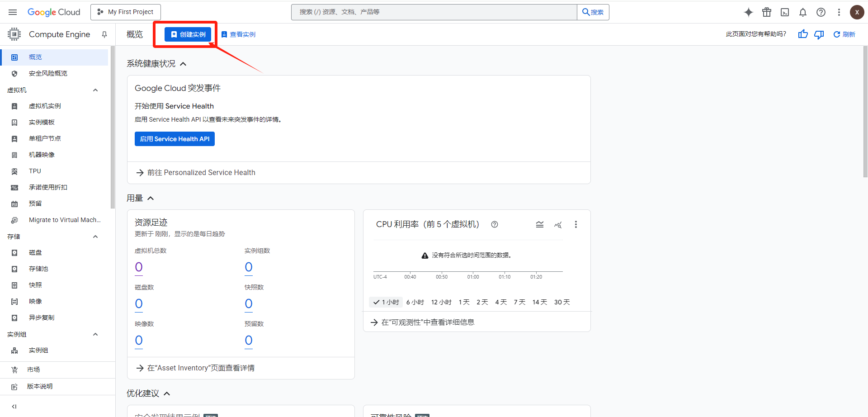Open 安全风险概览 in the sidebar
The height and width of the screenshot is (417, 868).
click(54, 73)
